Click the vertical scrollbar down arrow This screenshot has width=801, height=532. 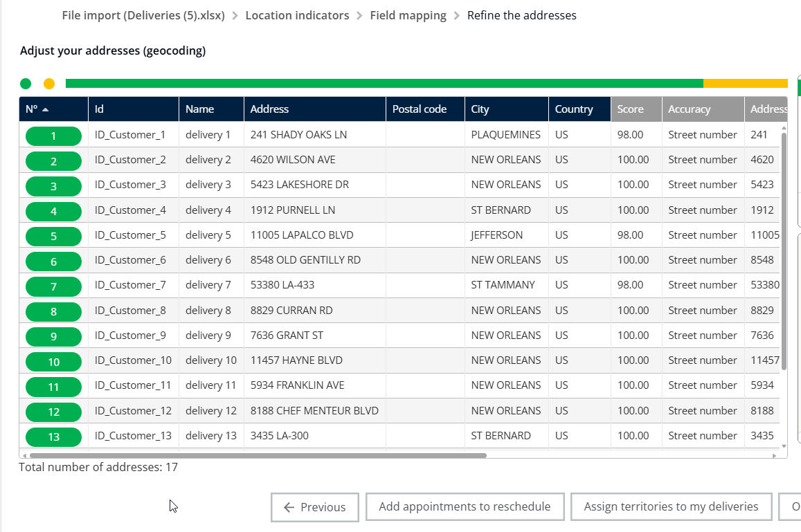(784, 446)
